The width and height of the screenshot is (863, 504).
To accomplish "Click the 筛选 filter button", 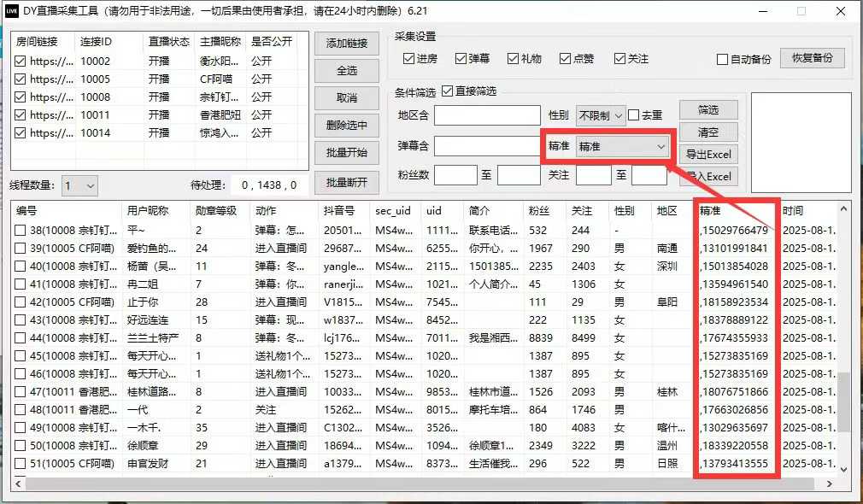I will click(707, 109).
